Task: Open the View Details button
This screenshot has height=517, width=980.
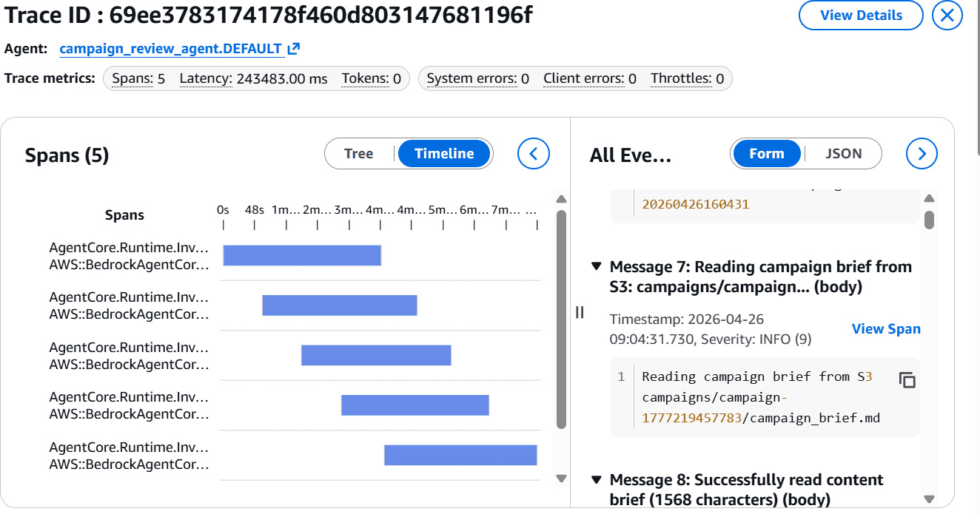Action: click(x=861, y=16)
